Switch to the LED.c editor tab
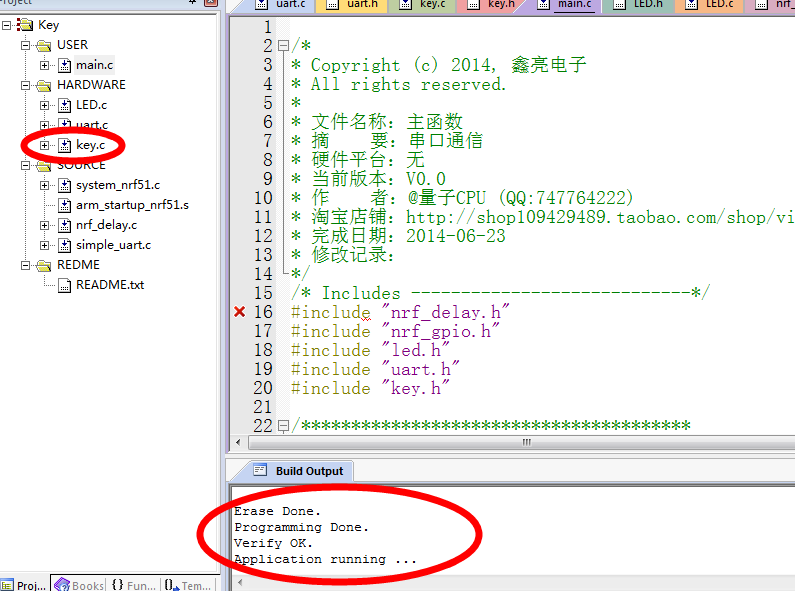 tap(719, 5)
